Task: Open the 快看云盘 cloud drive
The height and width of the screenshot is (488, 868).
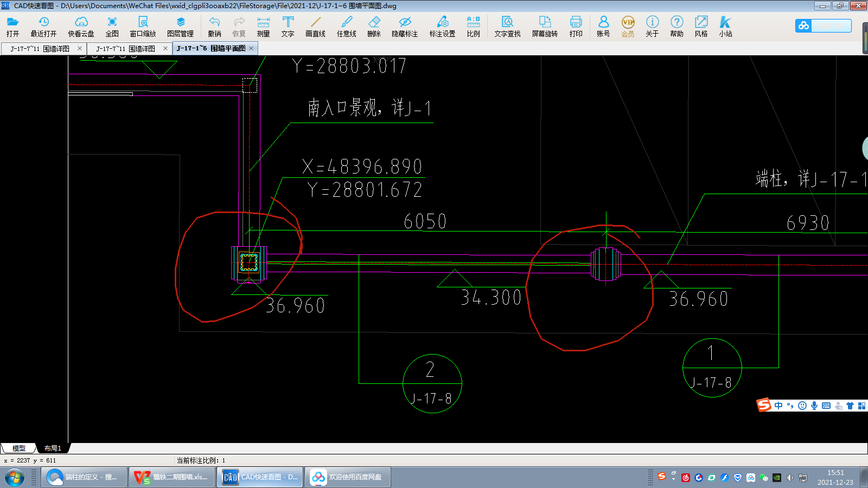Action: (81, 27)
